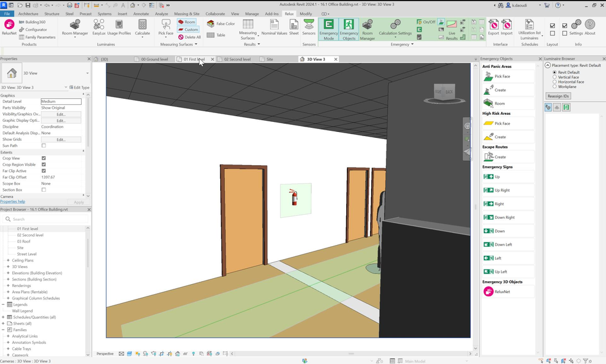606x364 pixels.
Task: Click Reassign IDs button
Action: 558,96
